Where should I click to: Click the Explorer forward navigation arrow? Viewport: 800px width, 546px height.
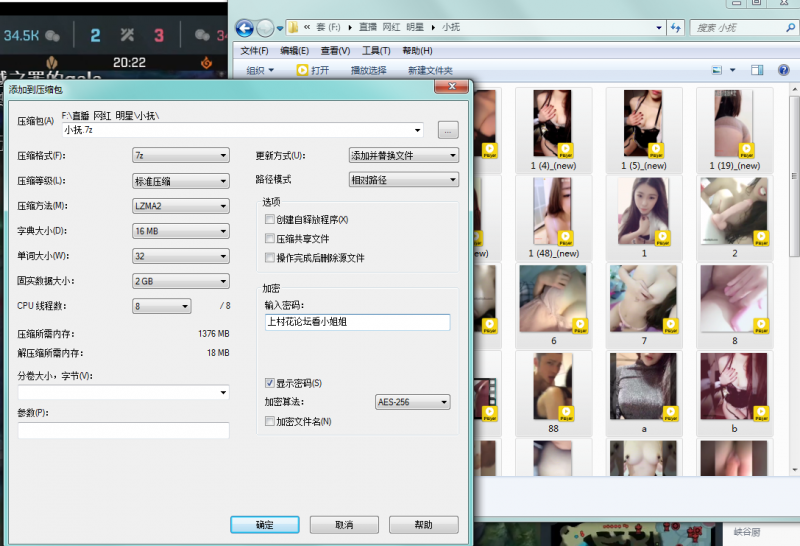coord(266,27)
